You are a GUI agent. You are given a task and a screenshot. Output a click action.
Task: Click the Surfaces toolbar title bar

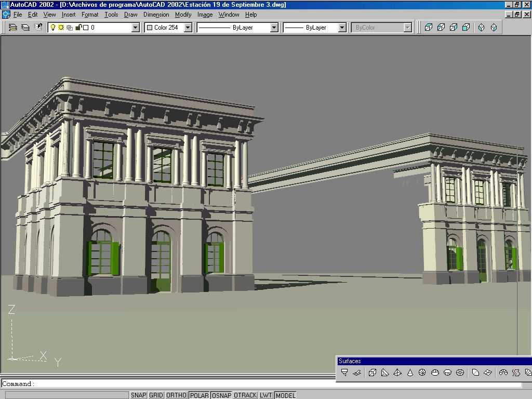click(x=434, y=361)
